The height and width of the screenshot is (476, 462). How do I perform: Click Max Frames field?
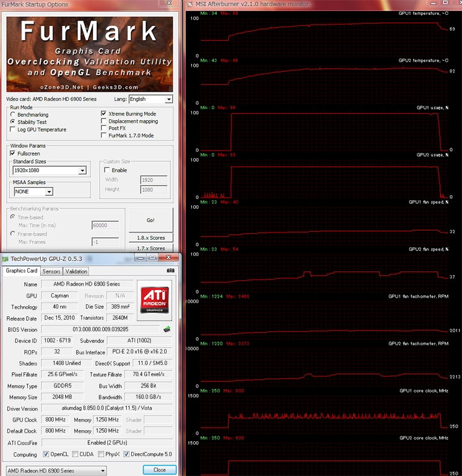click(x=105, y=242)
